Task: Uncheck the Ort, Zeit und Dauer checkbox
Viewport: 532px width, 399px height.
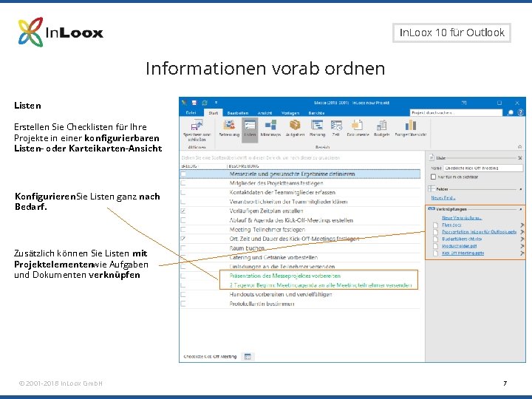Action: click(x=183, y=239)
